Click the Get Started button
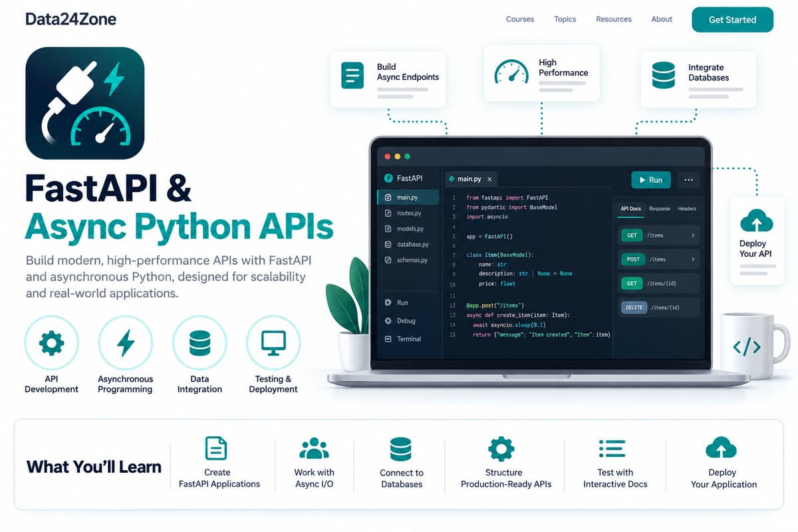The image size is (798, 532). (x=733, y=19)
